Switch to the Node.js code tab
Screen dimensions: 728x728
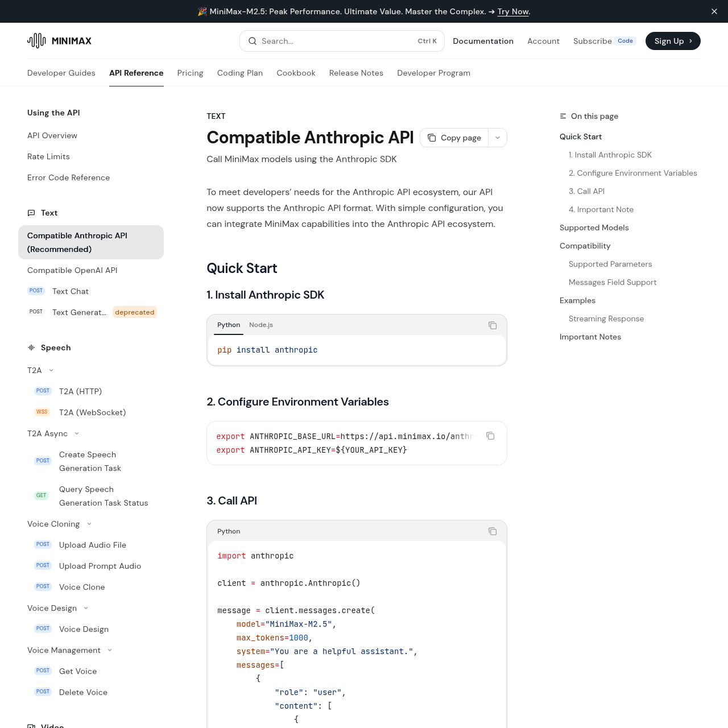[261, 325]
